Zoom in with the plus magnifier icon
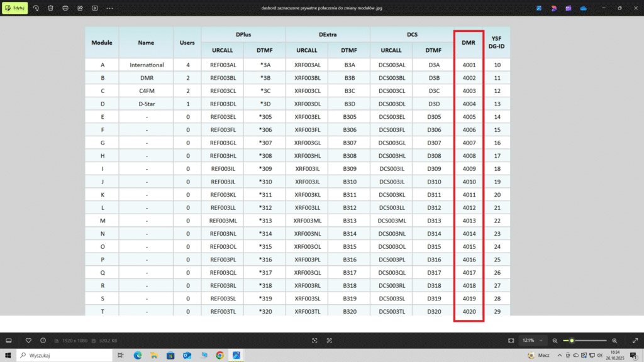The image size is (644, 362). (x=614, y=341)
